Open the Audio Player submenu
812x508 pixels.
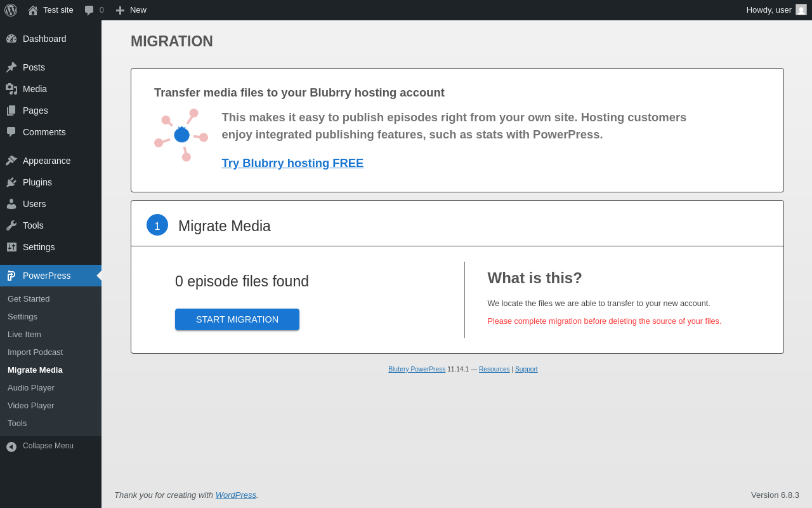tap(31, 387)
